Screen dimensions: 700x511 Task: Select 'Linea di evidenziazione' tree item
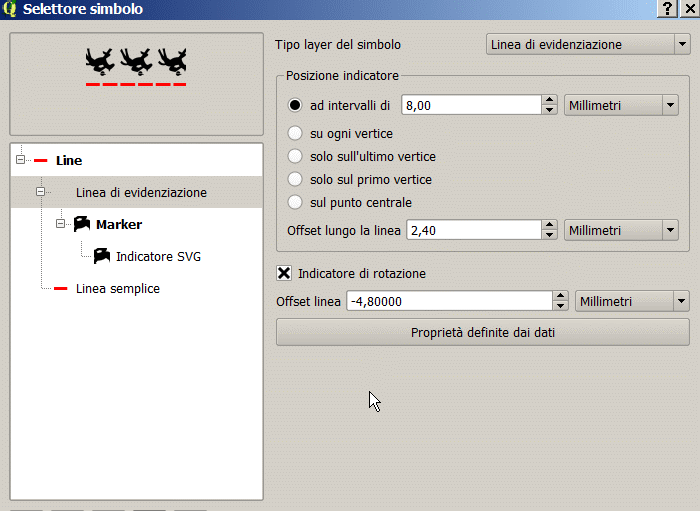tap(141, 192)
